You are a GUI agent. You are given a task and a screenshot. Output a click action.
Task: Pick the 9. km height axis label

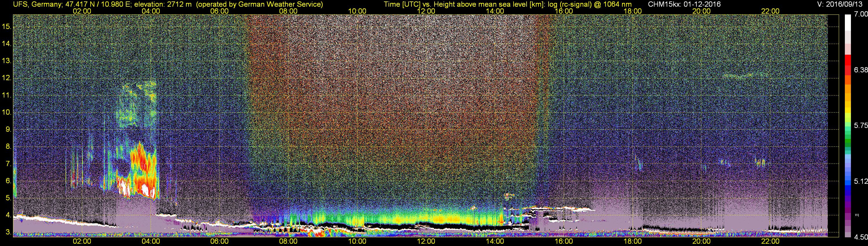(x=8, y=129)
